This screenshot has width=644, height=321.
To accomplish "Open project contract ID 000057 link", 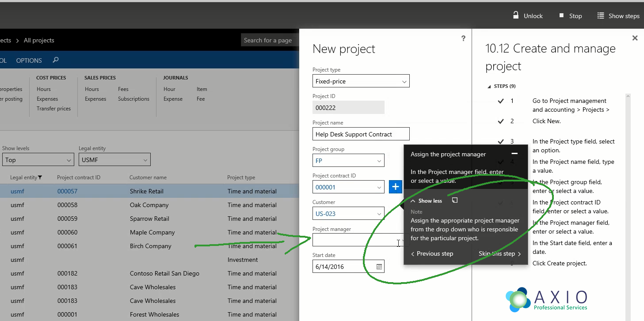I will [67, 191].
